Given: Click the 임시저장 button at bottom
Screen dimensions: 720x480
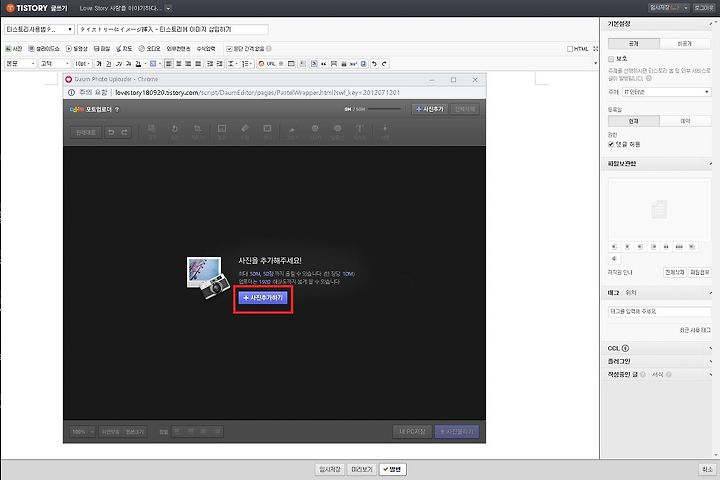Looking at the screenshot, I should [x=330, y=469].
